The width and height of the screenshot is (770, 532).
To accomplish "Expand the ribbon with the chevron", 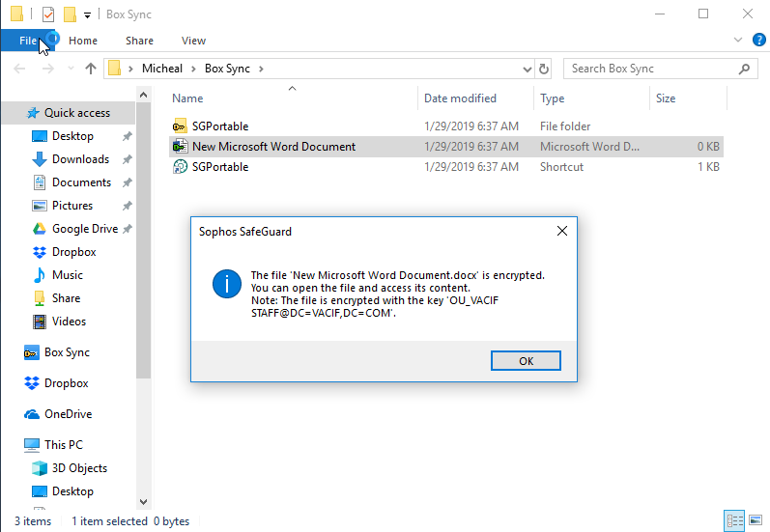I will pos(737,40).
